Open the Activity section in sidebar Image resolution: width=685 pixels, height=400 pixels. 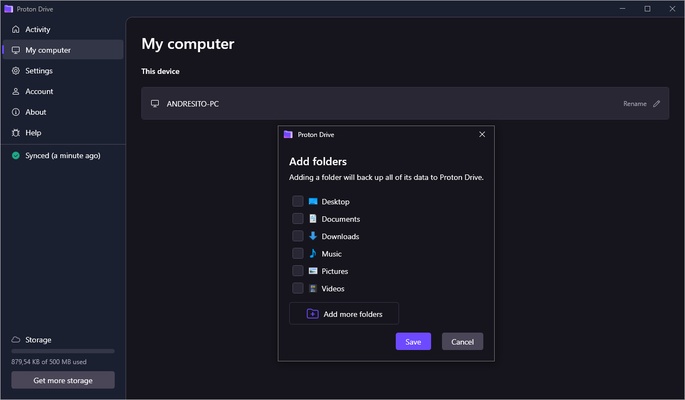tap(63, 29)
